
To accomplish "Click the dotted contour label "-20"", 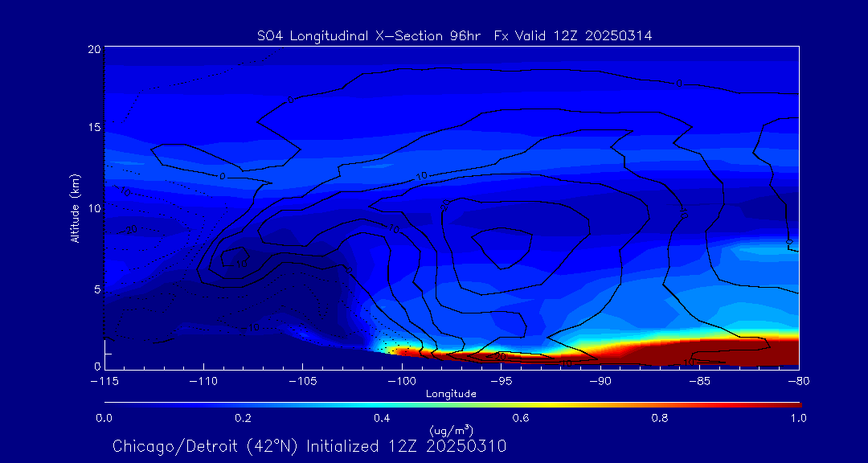I will (x=129, y=230).
